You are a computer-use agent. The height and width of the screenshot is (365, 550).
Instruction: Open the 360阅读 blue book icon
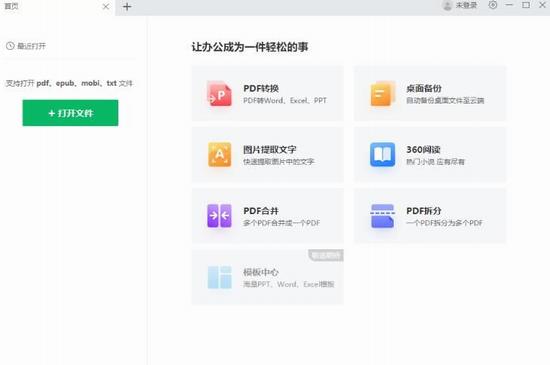[382, 155]
